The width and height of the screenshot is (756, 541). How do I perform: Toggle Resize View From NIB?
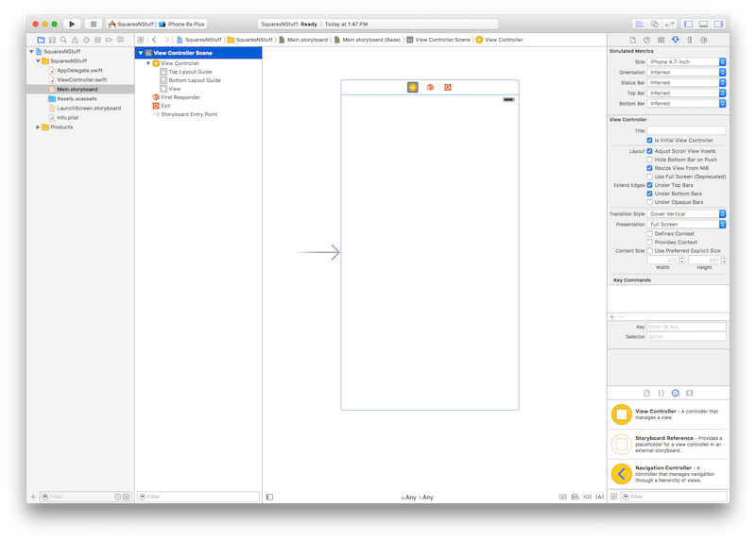[x=649, y=168]
